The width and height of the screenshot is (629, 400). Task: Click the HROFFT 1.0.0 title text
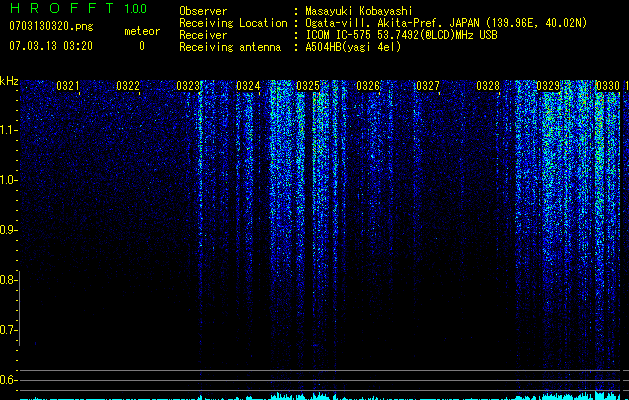click(78, 8)
